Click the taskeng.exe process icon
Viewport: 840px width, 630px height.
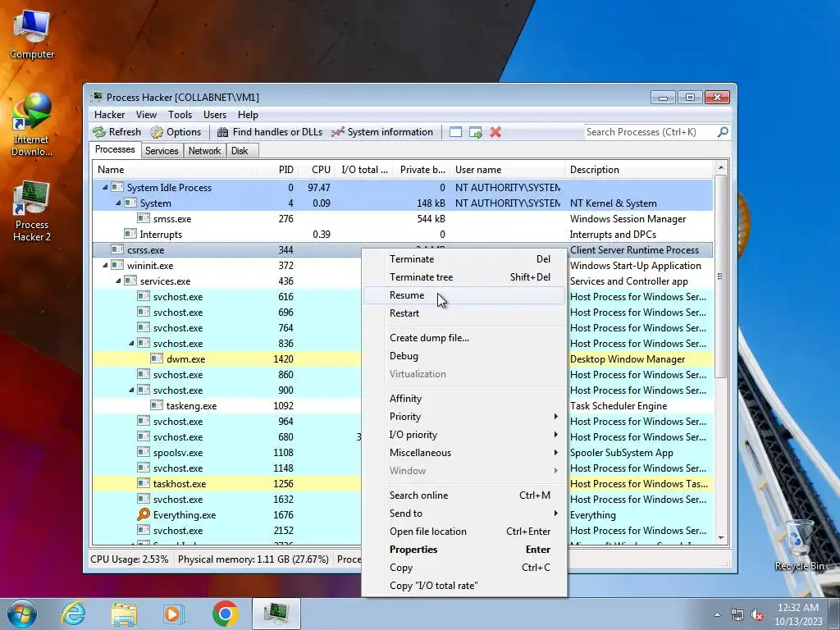tap(157, 405)
